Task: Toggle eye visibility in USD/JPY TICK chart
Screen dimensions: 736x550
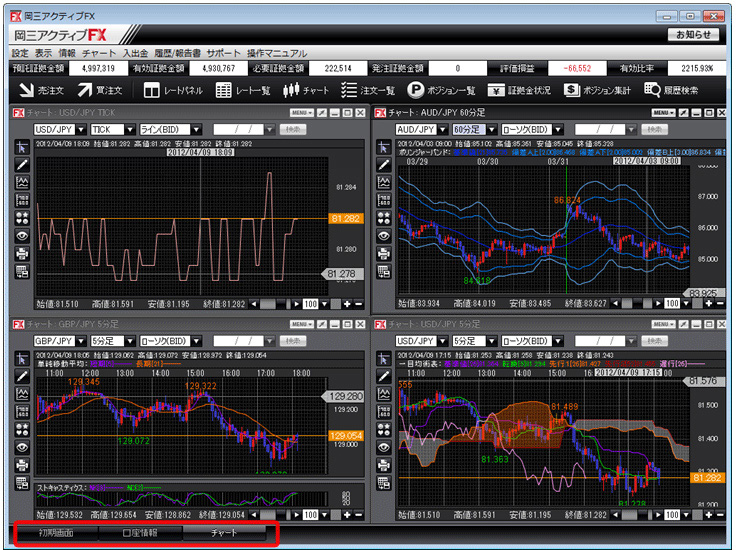Action: click(22, 236)
